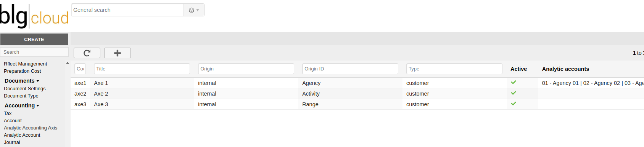The image size is (644, 147).
Task: Click the blg cloud logo
Action: click(34, 16)
